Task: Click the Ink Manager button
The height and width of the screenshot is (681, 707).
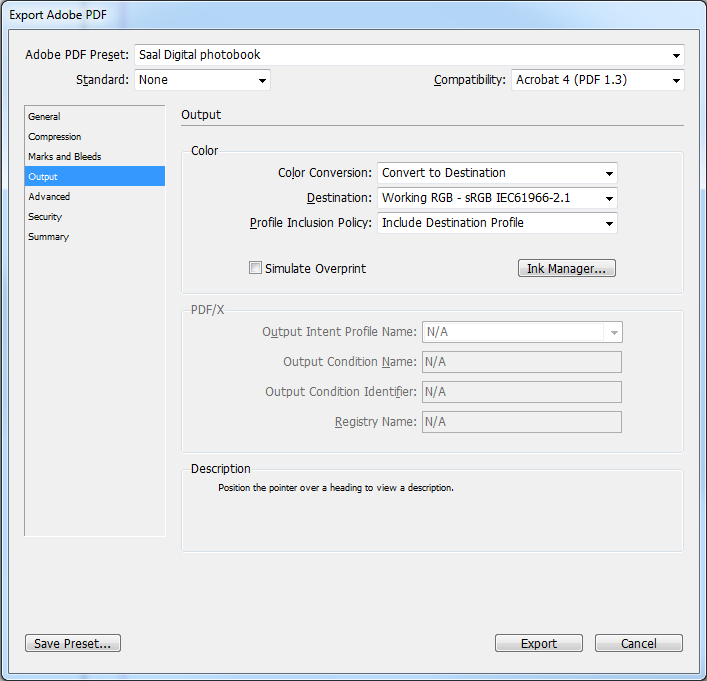Action: pyautogui.click(x=566, y=268)
